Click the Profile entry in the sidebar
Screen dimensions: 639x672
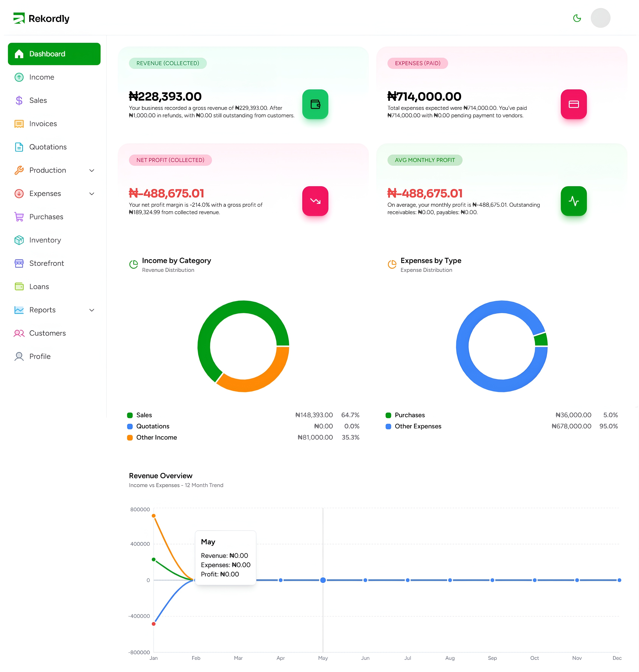40,356
